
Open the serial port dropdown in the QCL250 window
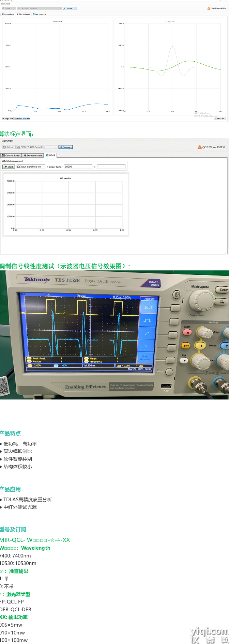39,8
